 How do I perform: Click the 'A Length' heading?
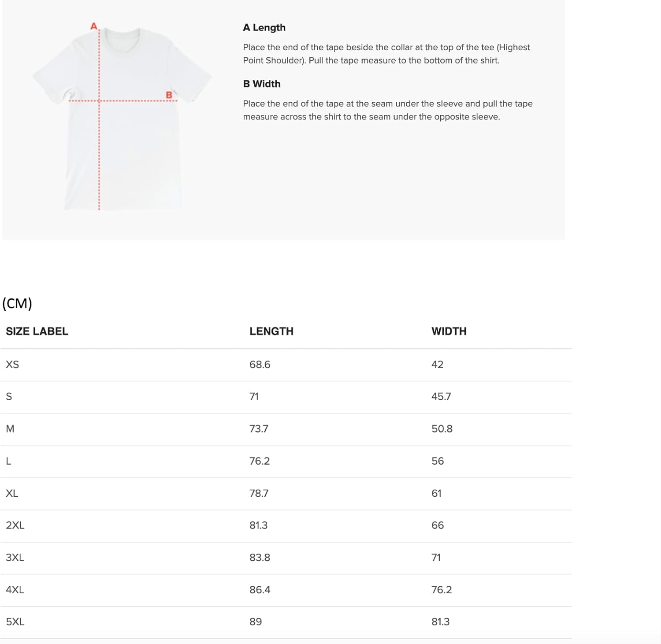[x=264, y=28]
